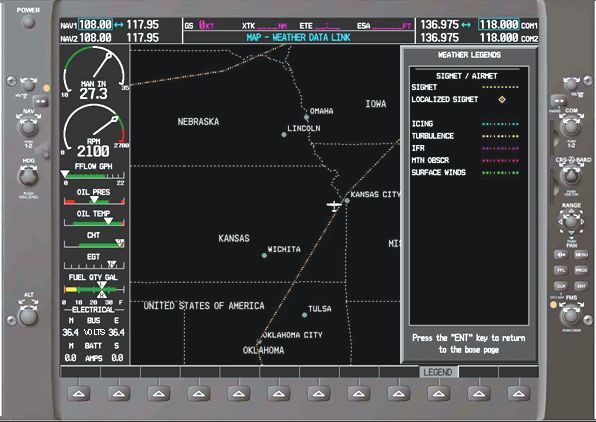Click the NAV frequency transfer key
The width and height of the screenshot is (596, 422).
point(40,101)
